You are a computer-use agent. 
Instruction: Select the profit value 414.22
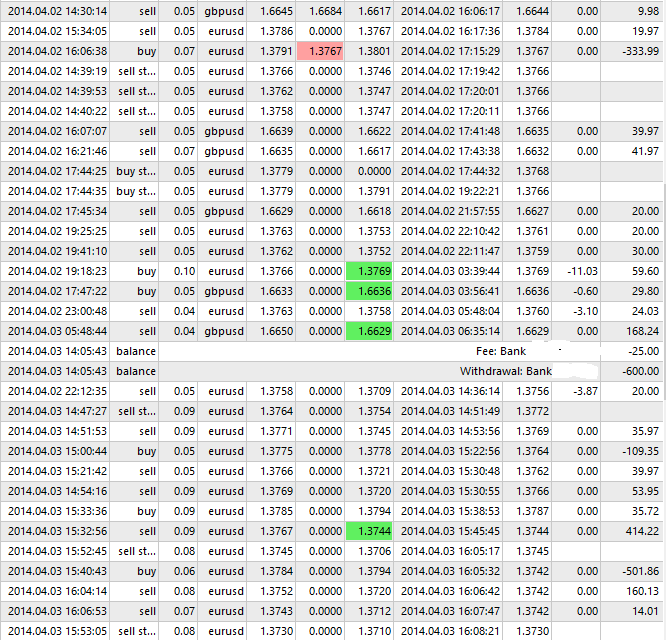click(x=642, y=531)
